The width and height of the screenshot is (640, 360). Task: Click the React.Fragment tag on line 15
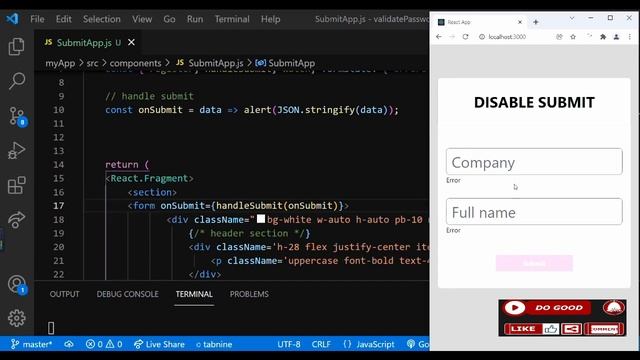point(149,179)
